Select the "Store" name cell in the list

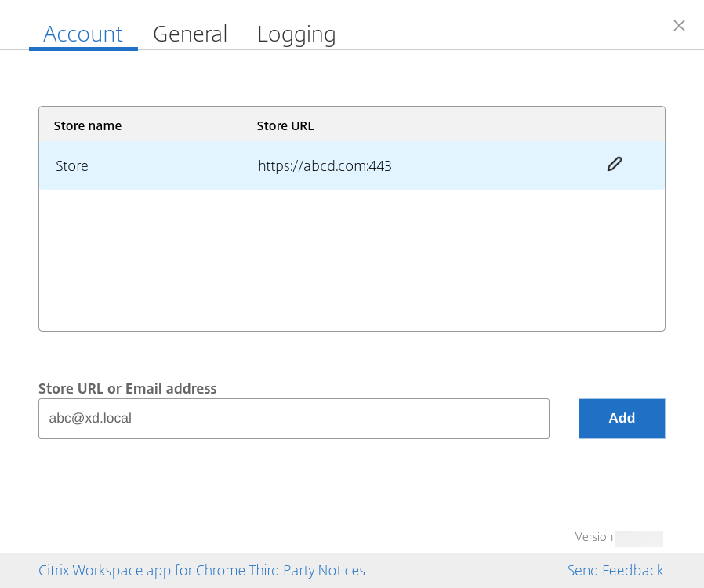click(72, 166)
